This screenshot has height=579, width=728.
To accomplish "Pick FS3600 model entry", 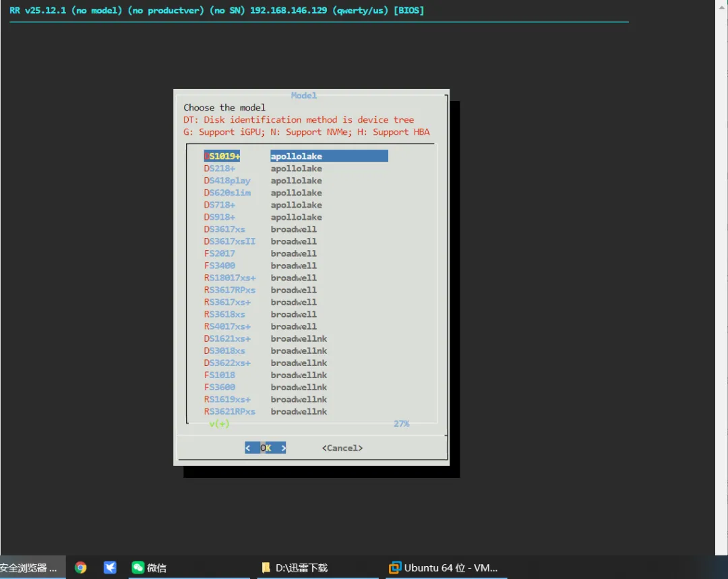I will [x=265, y=388].
